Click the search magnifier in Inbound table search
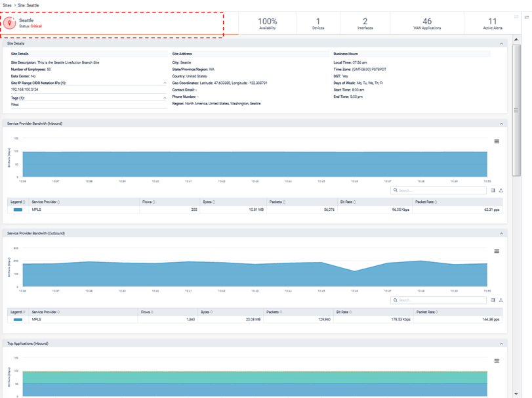The image size is (532, 398). pos(396,190)
